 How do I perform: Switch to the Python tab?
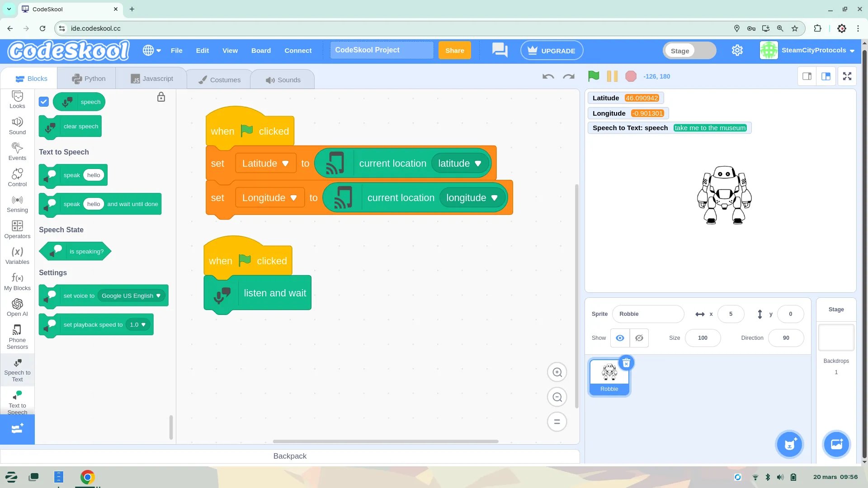pos(89,79)
